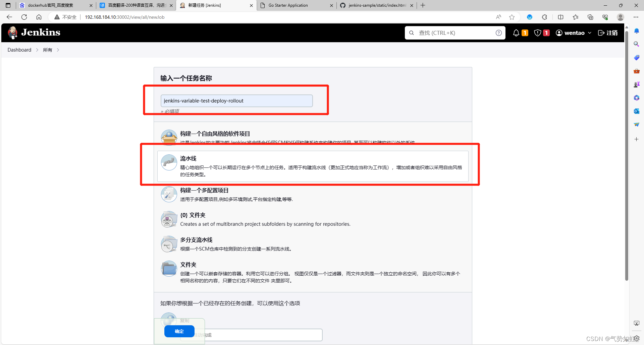
Task: Select the multibranch pipeline icon
Action: [x=169, y=244]
